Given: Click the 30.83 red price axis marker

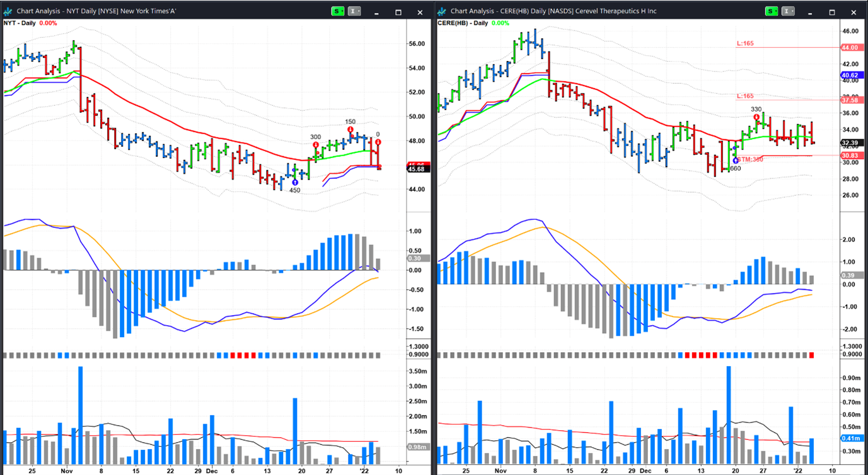Looking at the screenshot, I should [x=848, y=156].
